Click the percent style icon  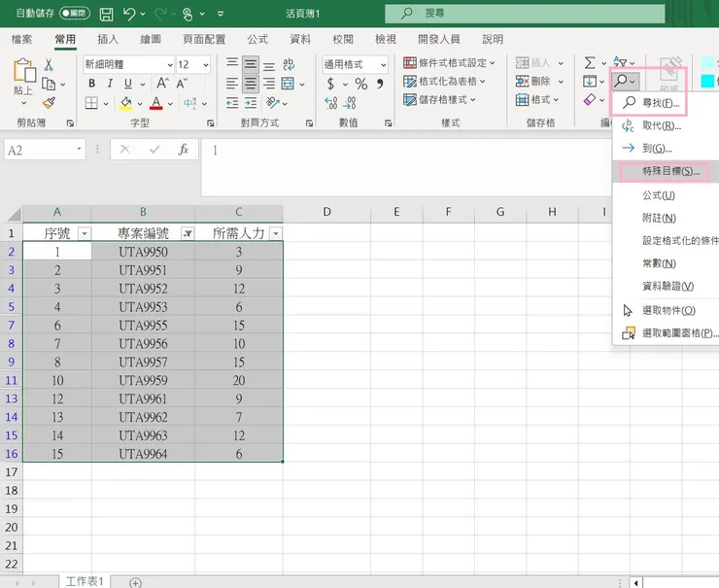(x=361, y=83)
